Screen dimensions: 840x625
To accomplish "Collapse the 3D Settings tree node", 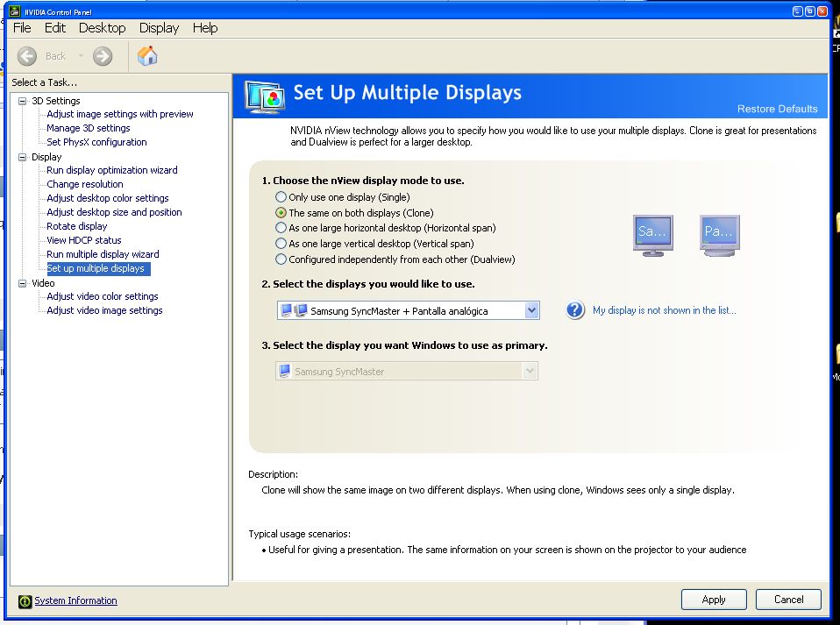I will click(23, 101).
